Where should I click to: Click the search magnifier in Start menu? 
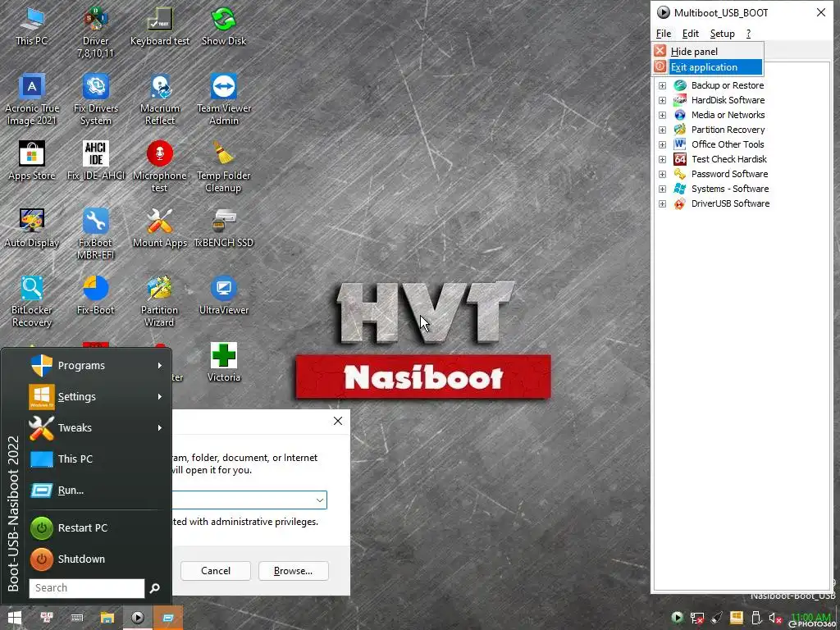155,588
